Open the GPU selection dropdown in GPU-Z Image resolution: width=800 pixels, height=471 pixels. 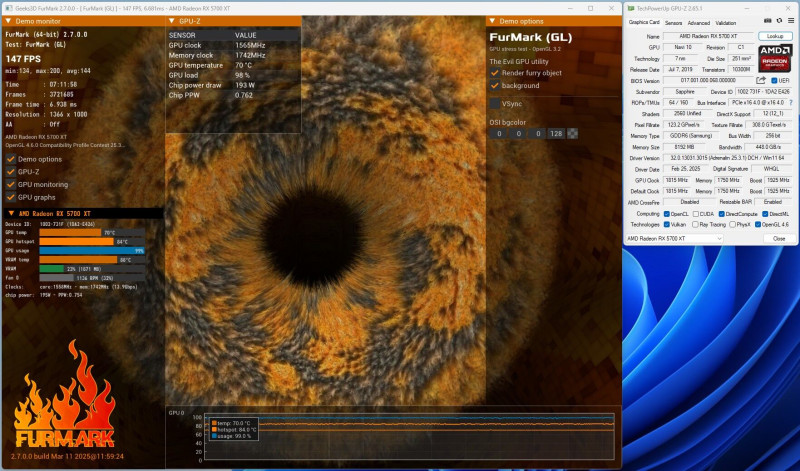674,238
